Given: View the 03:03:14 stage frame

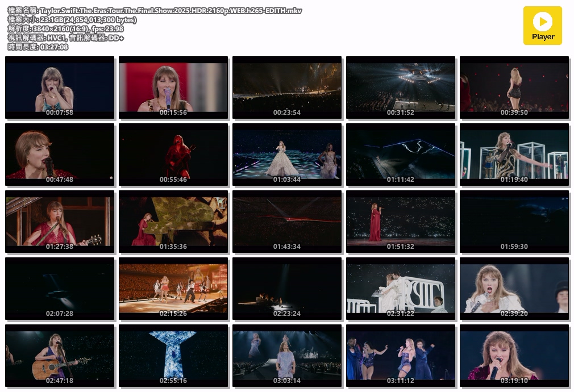Looking at the screenshot, I should (x=287, y=356).
